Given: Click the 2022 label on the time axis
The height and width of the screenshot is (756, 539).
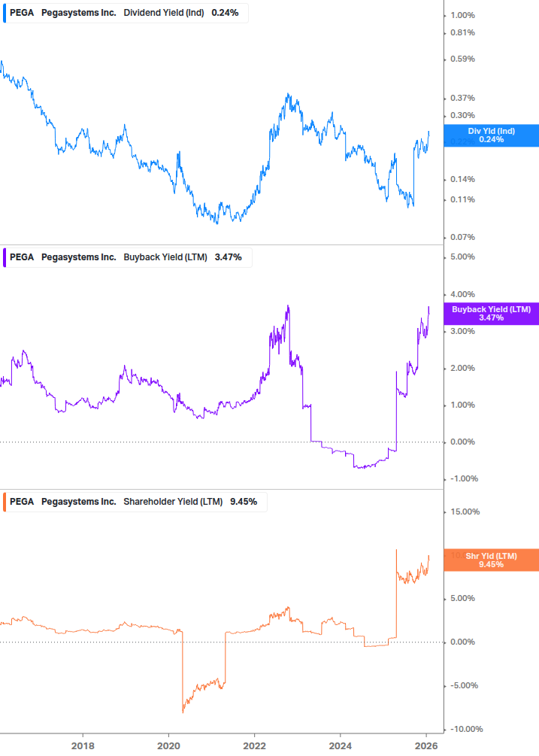Looking at the screenshot, I should tap(254, 746).
